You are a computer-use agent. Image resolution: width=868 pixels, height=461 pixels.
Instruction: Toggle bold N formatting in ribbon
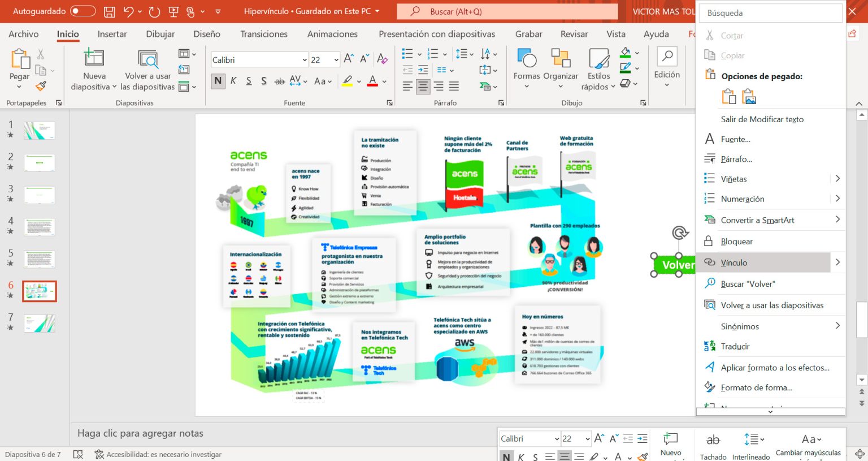click(x=218, y=81)
